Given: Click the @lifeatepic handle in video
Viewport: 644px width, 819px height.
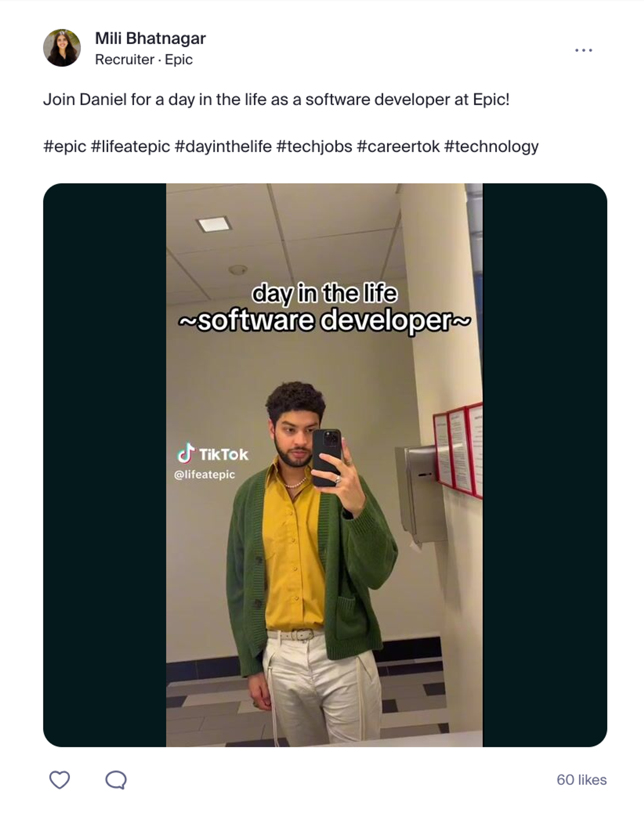Looking at the screenshot, I should pos(204,475).
